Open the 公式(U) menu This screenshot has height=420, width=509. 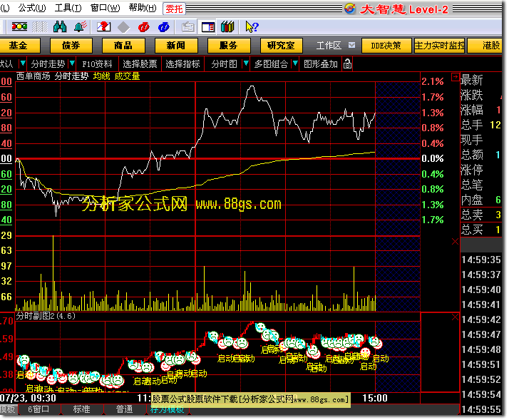[x=32, y=7]
